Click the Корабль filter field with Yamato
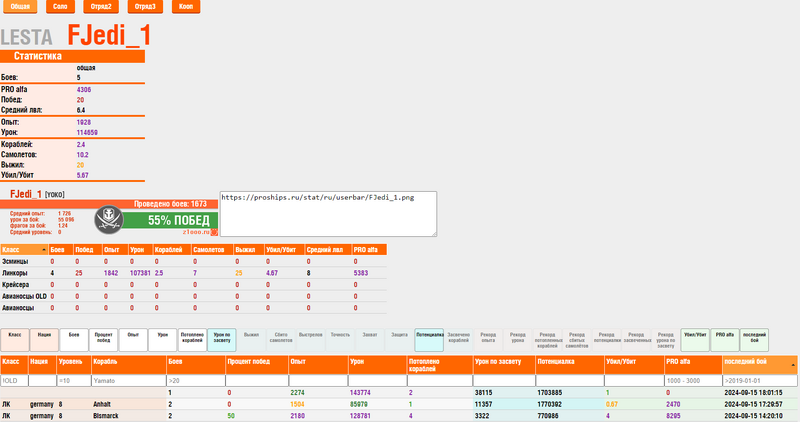This screenshot has width=800, height=422. coord(127,381)
